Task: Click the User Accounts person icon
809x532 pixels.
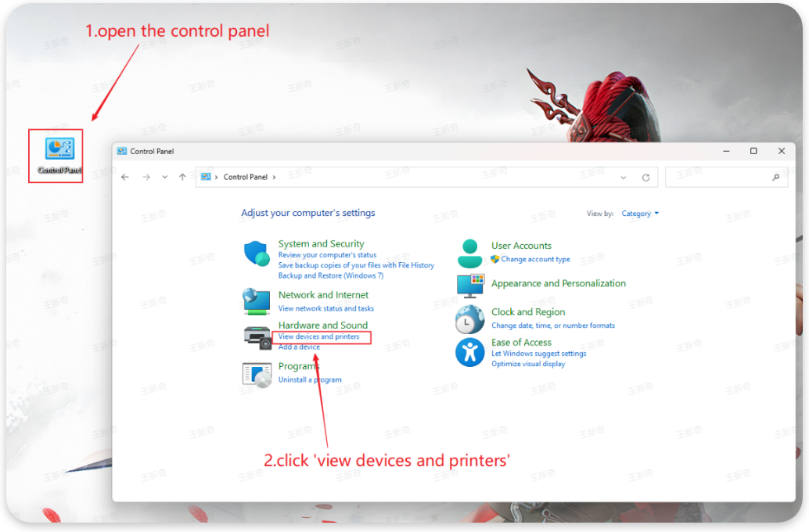Action: click(x=469, y=253)
